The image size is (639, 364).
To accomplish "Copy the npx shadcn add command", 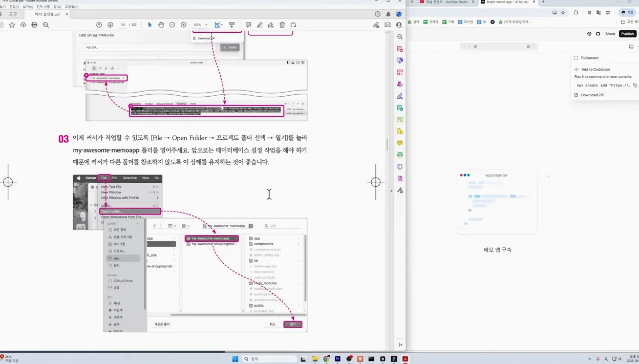I will click(x=635, y=85).
